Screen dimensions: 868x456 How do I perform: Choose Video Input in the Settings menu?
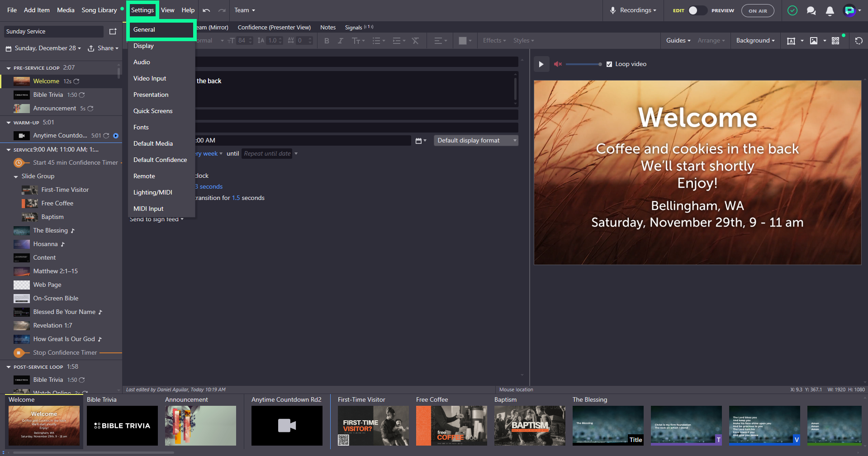coord(161,79)
